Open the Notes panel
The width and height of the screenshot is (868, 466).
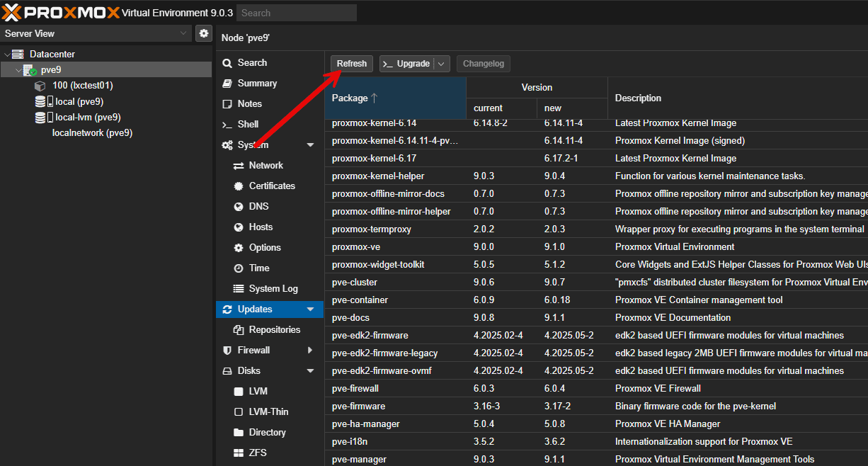pos(227,103)
